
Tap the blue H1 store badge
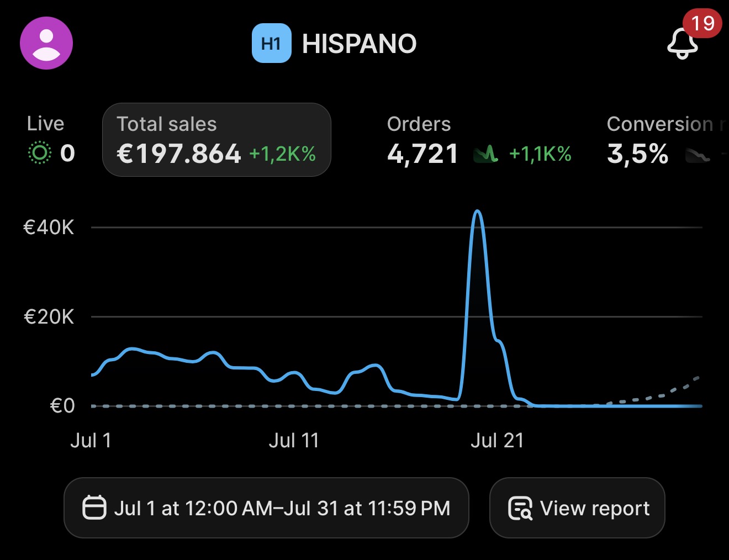coord(271,43)
